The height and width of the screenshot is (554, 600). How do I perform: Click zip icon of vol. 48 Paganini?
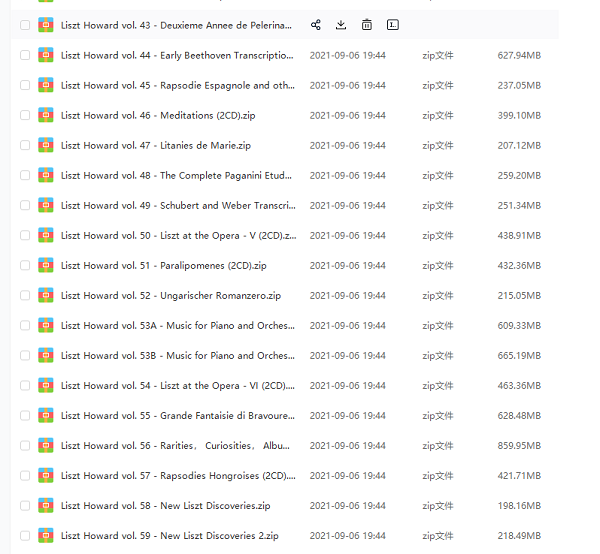point(46,175)
